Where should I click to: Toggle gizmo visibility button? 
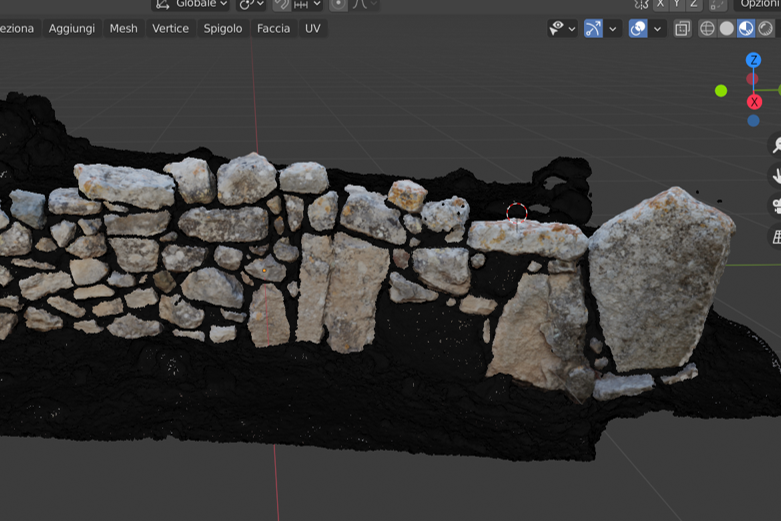[x=593, y=28]
